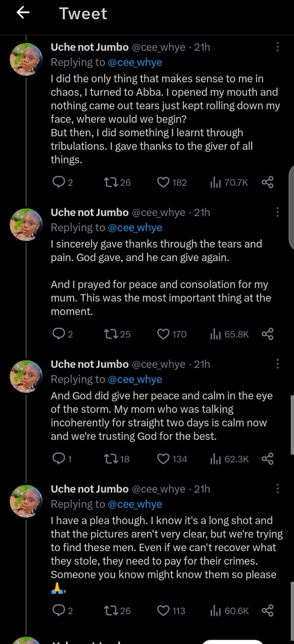This screenshot has height=644, width=294.
Task: Reply to the "turned to Abba" tweet
Action: tap(58, 182)
